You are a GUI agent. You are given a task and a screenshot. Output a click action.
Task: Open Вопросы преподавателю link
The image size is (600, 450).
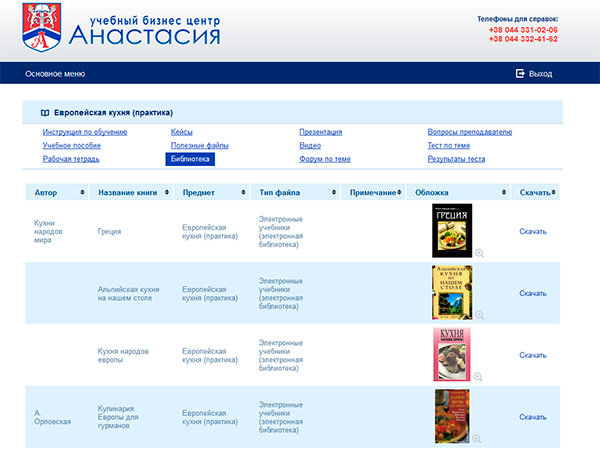pyautogui.click(x=469, y=132)
